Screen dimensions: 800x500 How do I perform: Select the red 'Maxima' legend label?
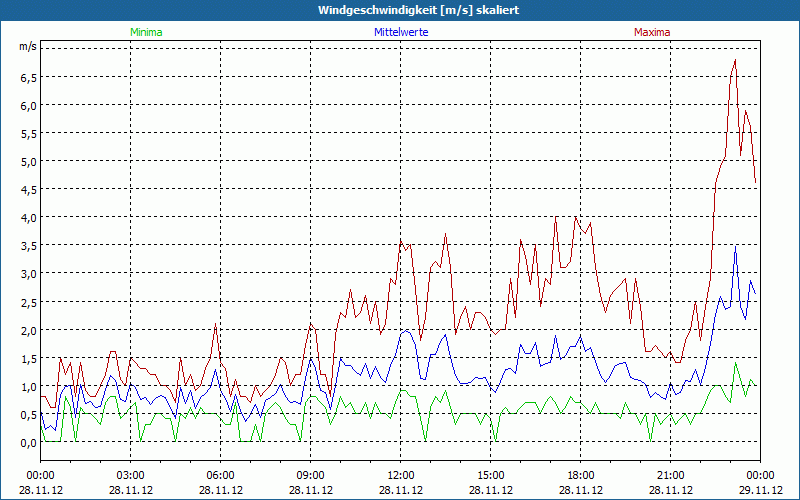652,32
